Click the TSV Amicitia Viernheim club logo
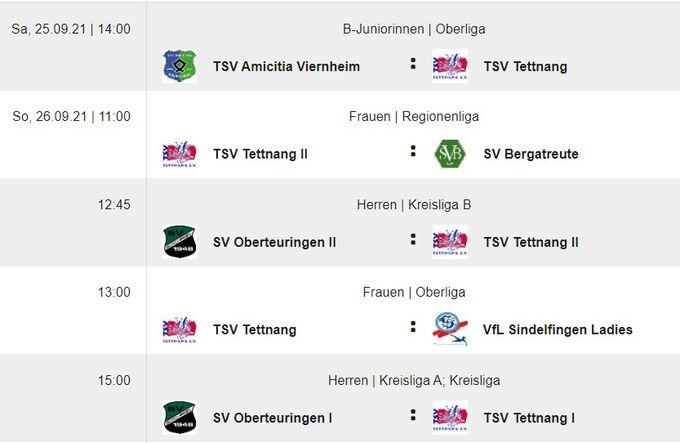Screen dimensions: 680x443 (179, 66)
